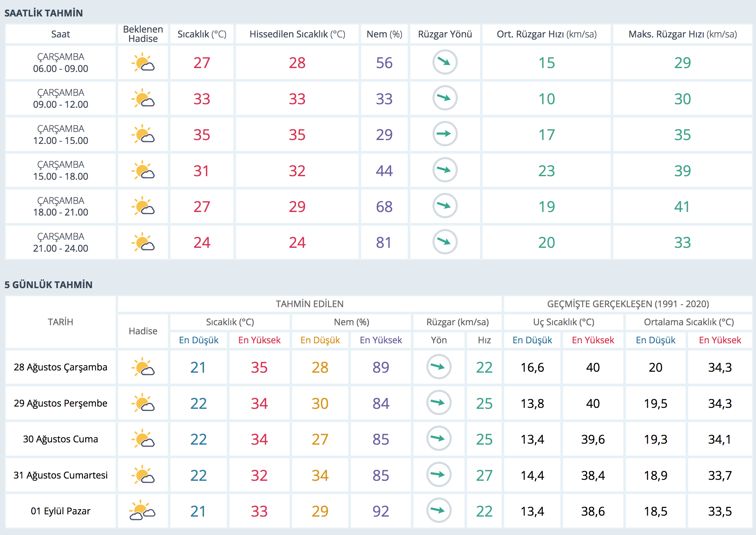Click weather icon for 12.00 - 15.00 row
The width and height of the screenshot is (756, 535).
[143, 135]
